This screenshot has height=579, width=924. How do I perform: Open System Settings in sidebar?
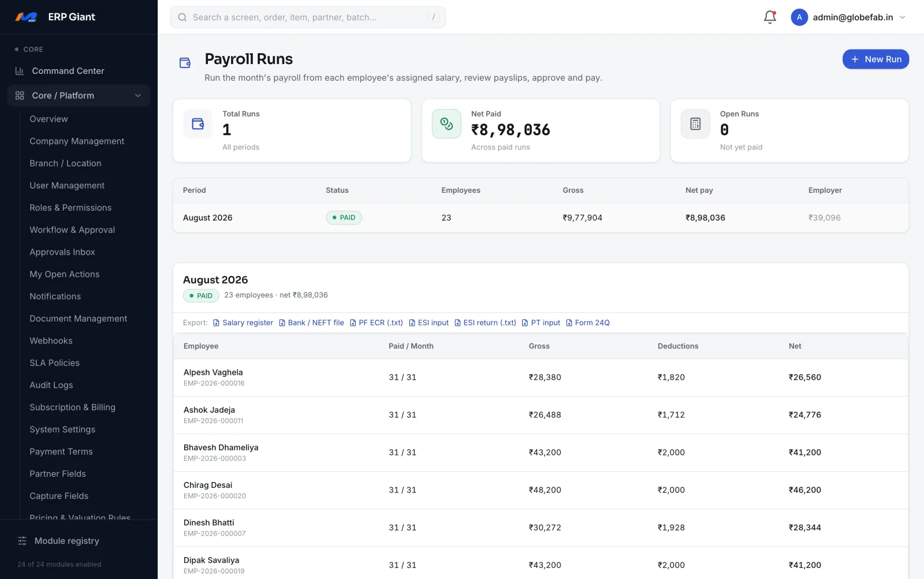62,429
